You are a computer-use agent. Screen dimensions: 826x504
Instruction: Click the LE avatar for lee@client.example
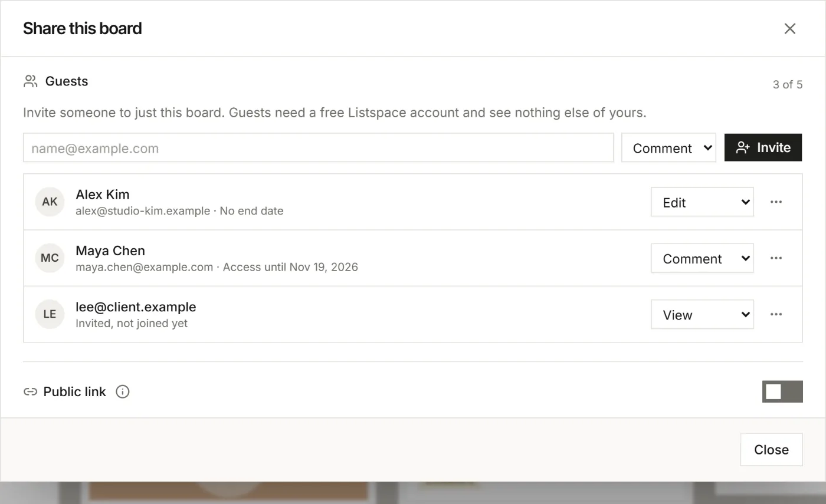click(50, 314)
